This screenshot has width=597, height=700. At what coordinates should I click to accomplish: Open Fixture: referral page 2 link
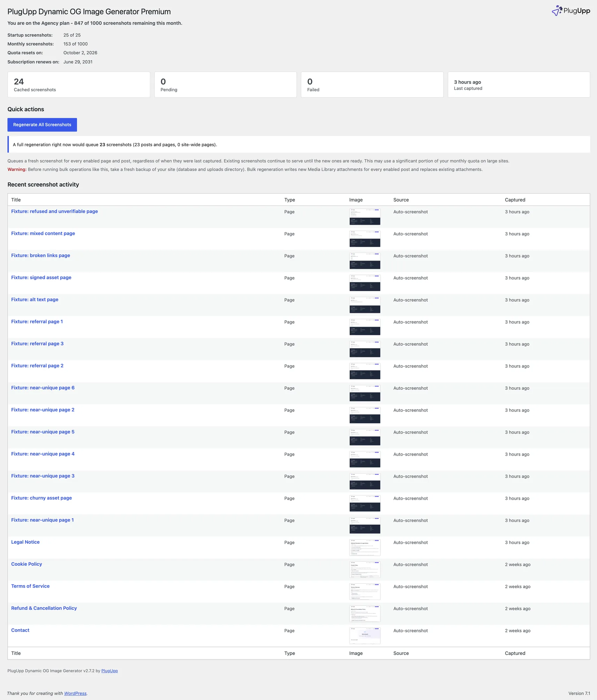coord(37,365)
